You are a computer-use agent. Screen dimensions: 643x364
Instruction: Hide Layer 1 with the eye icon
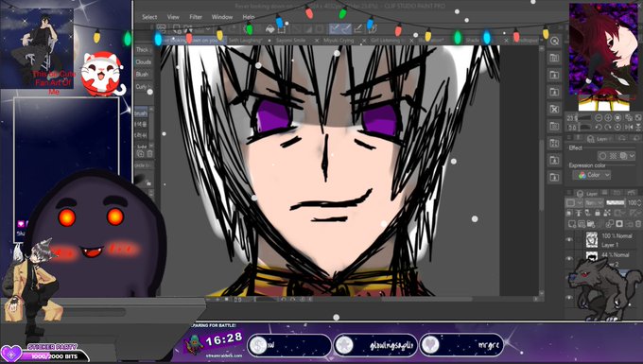[x=569, y=240]
